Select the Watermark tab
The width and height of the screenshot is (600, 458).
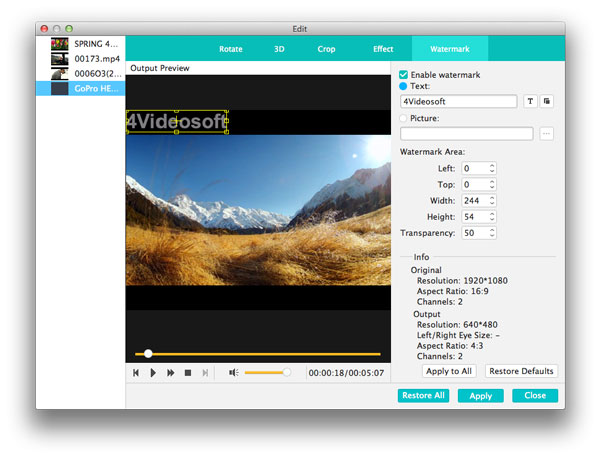450,49
